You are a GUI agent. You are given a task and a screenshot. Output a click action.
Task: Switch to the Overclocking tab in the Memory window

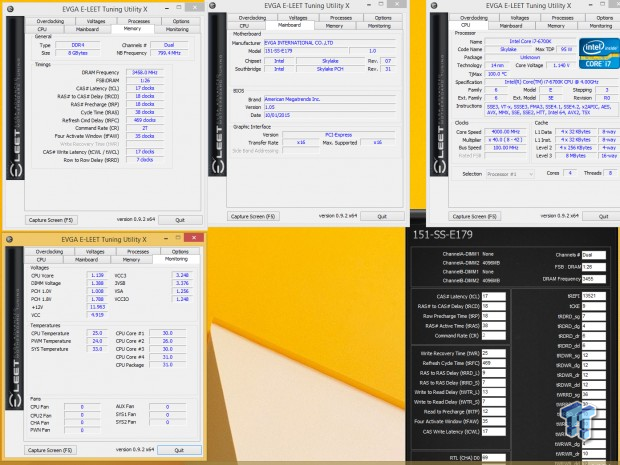point(50,21)
